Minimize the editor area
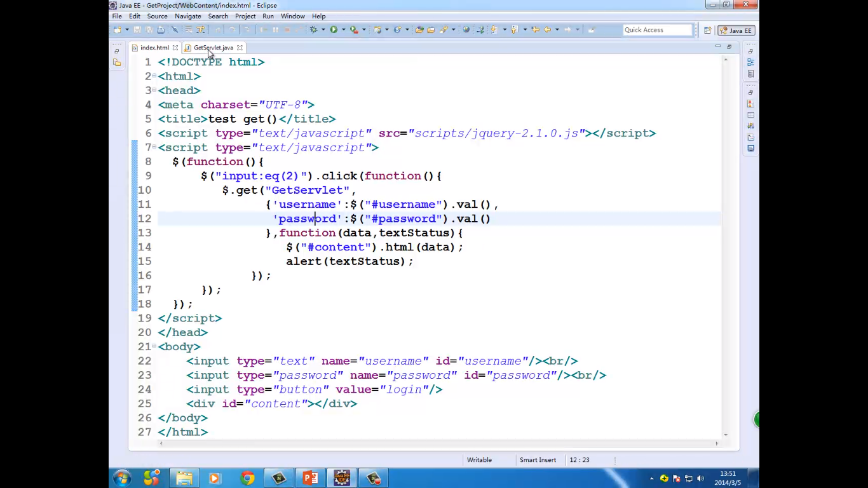The image size is (868, 488). pyautogui.click(x=718, y=46)
